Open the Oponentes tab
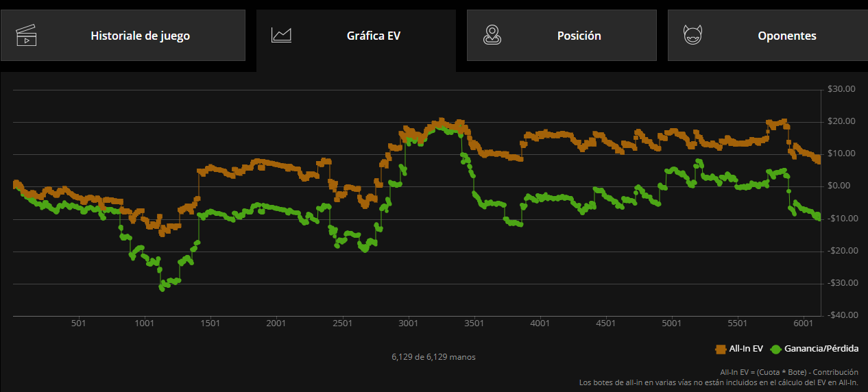The image size is (868, 392). click(768, 36)
